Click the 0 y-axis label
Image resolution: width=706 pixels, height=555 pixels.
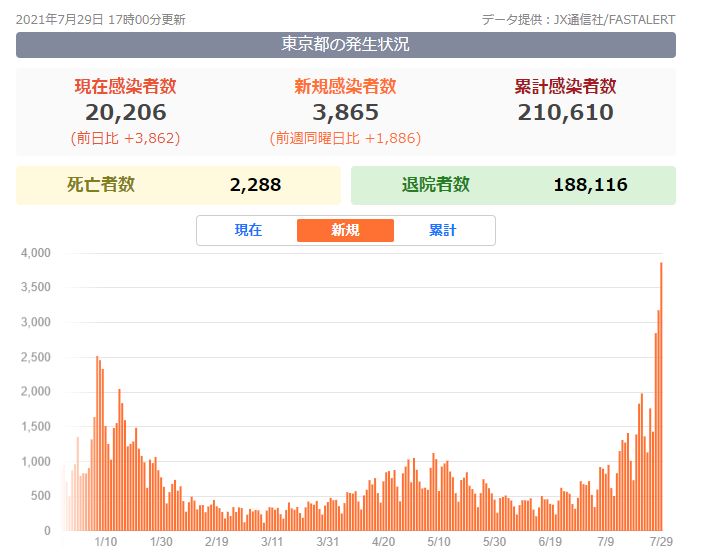(x=47, y=531)
